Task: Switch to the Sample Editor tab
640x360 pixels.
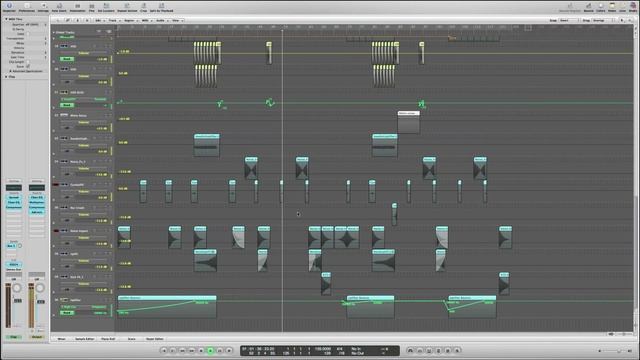Action: [84, 339]
